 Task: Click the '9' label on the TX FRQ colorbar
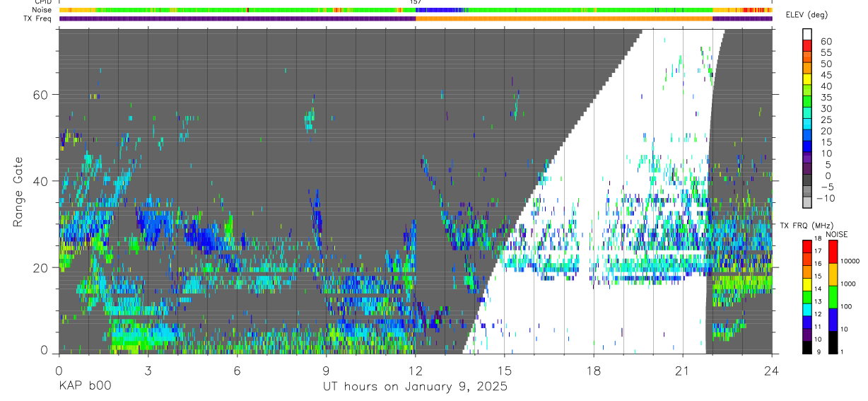coord(819,352)
